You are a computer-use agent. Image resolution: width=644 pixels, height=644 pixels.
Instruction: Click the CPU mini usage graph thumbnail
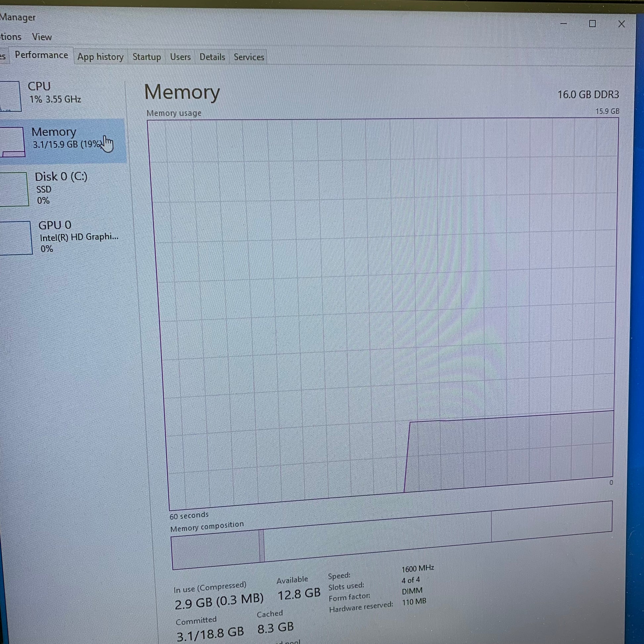pyautogui.click(x=10, y=96)
